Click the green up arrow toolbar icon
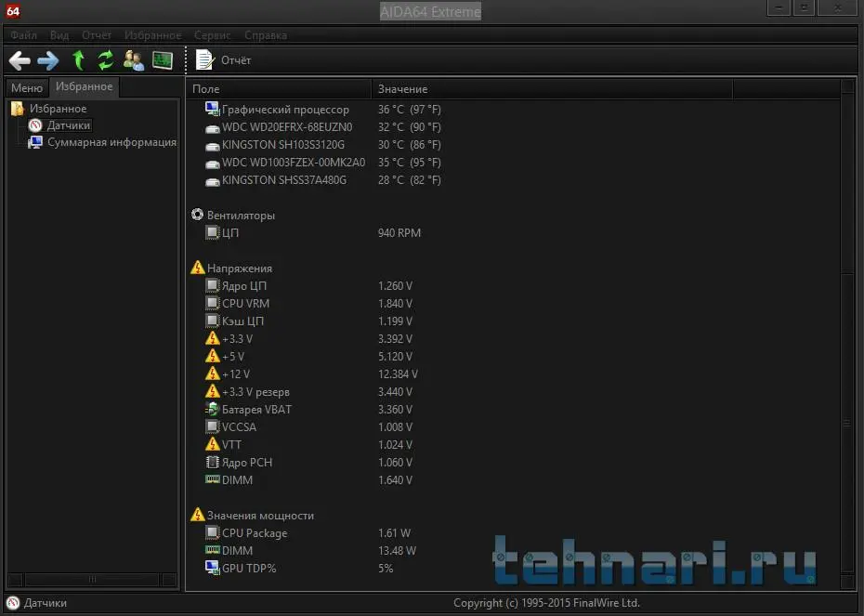This screenshot has width=864, height=616. tap(78, 60)
